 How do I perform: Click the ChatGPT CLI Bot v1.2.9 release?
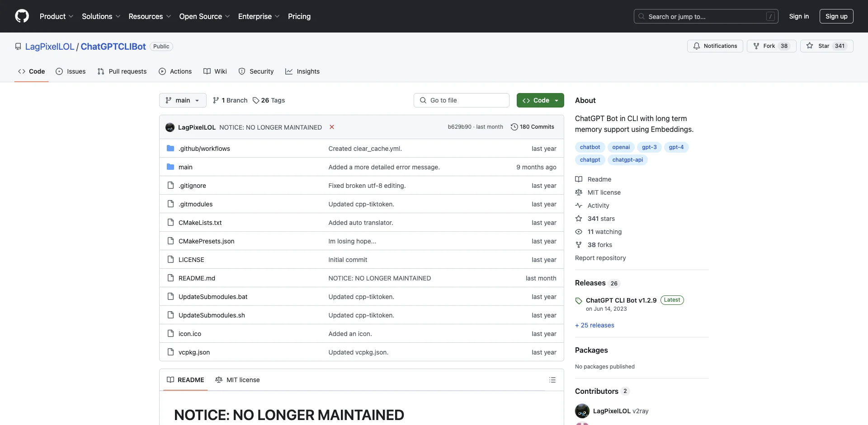click(x=621, y=300)
